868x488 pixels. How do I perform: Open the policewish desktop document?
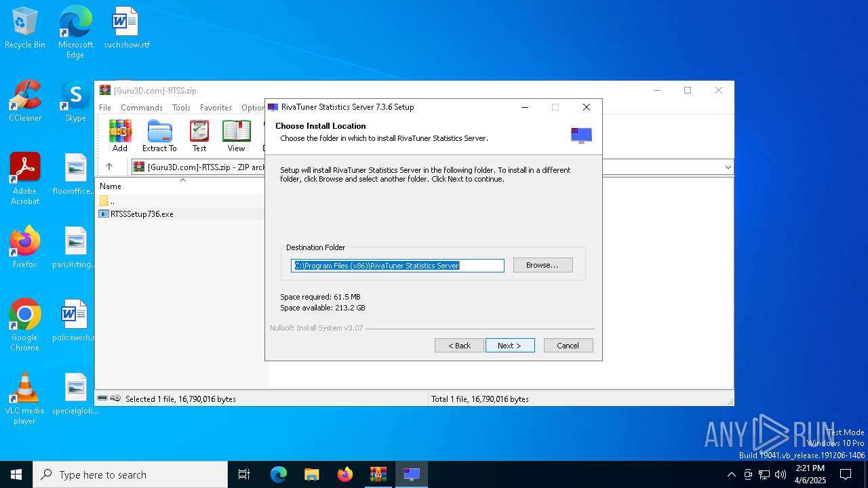pos(75,321)
